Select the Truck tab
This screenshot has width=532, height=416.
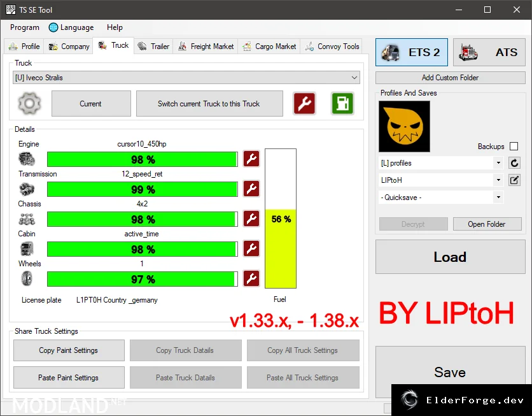[x=114, y=45]
